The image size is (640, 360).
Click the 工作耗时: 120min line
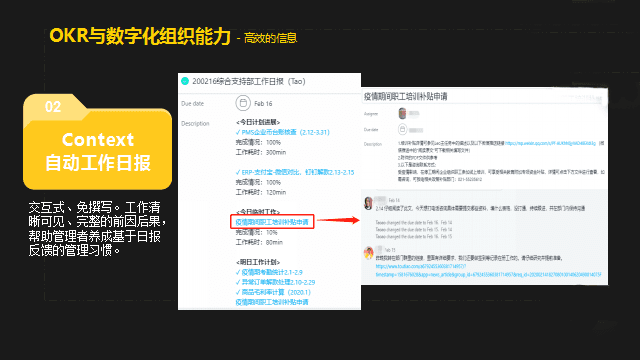click(x=261, y=192)
